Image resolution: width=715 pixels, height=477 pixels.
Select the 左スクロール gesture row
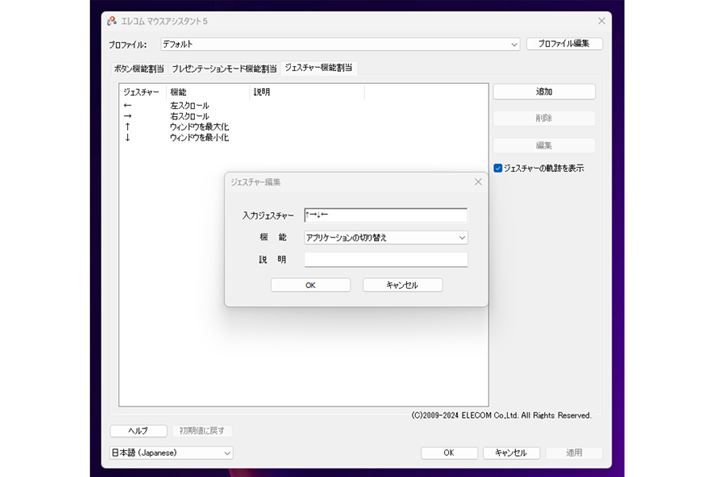(x=189, y=105)
